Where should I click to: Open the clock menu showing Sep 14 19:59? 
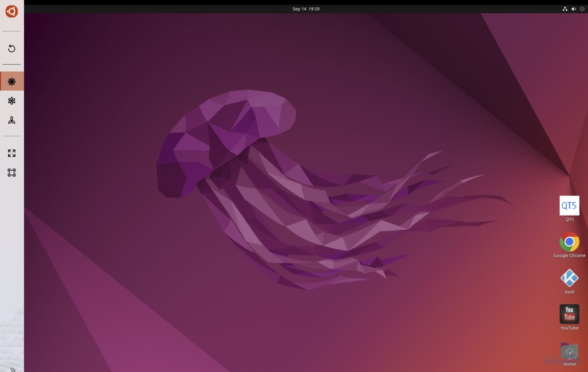click(306, 9)
